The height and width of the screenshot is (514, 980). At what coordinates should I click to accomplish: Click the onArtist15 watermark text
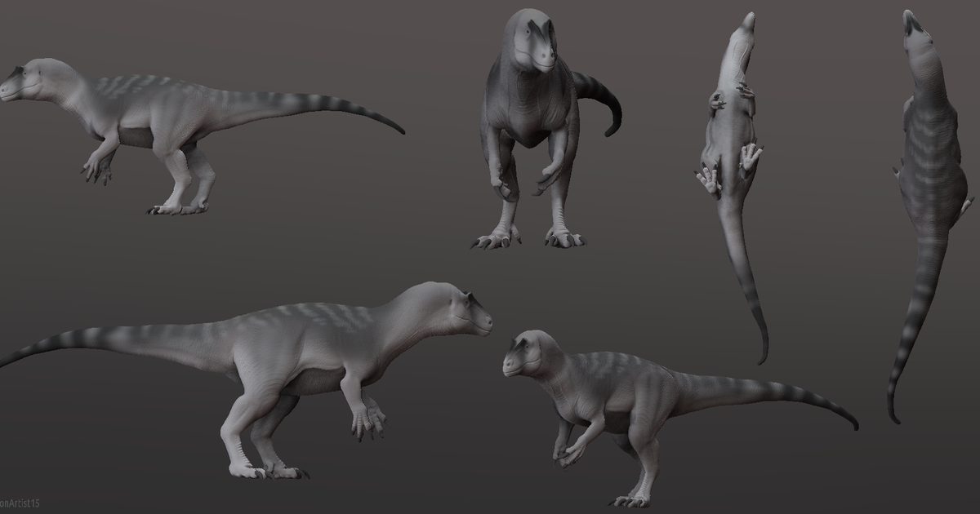(20, 502)
